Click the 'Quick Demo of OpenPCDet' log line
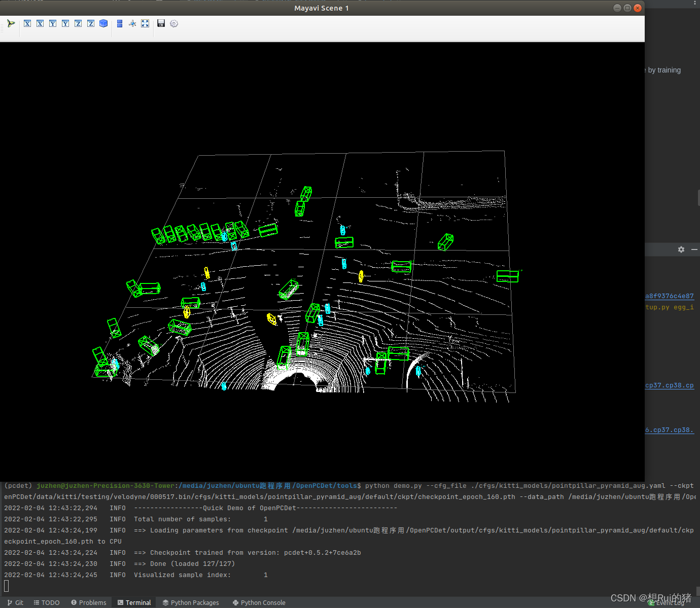The width and height of the screenshot is (700, 608). click(200, 508)
